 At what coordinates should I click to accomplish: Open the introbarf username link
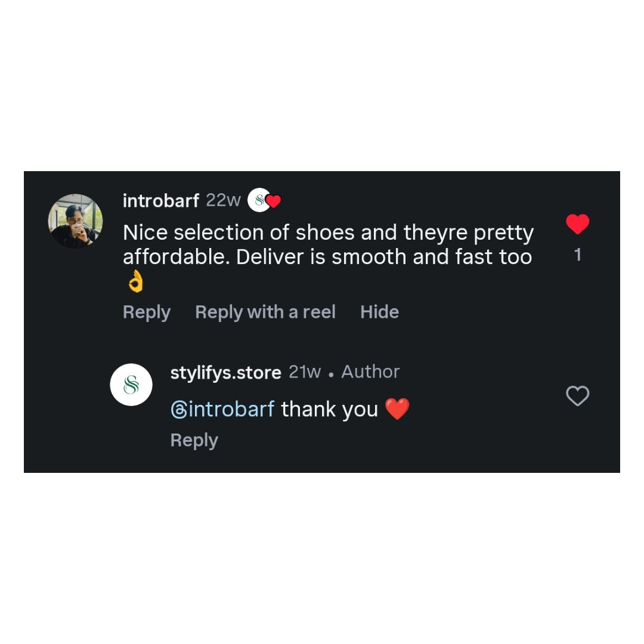click(160, 201)
